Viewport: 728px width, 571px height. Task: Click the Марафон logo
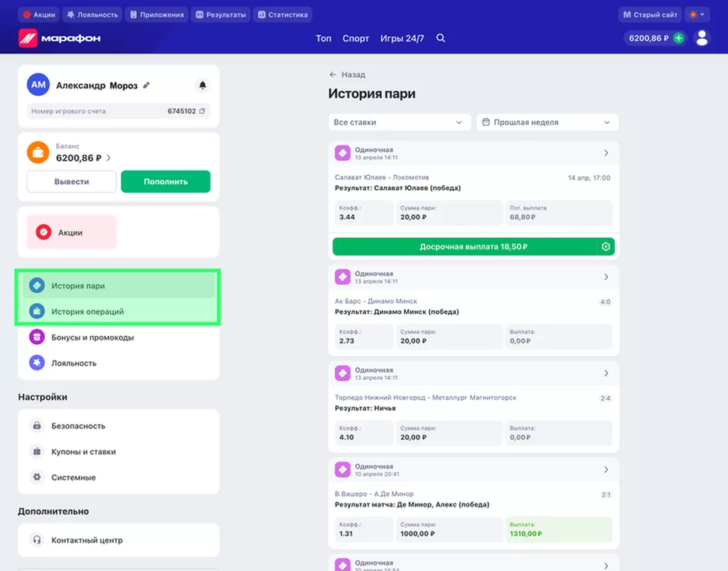(x=60, y=38)
